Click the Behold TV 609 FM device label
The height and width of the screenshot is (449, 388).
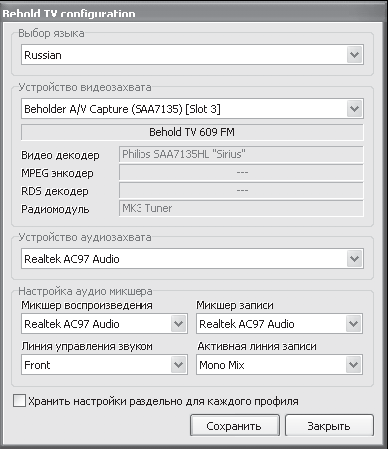(x=192, y=132)
